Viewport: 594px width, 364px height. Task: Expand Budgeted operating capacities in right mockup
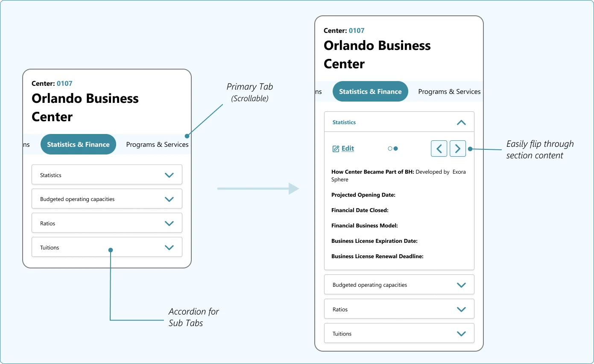(x=399, y=285)
